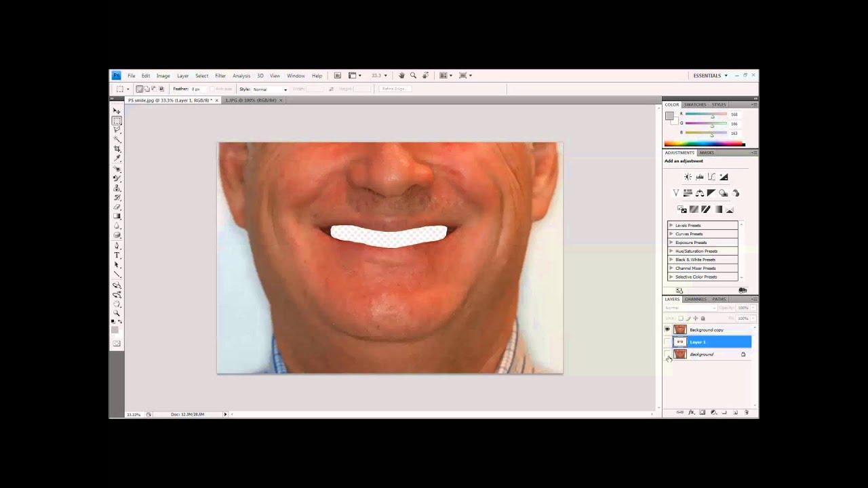Viewport: 868px width, 488px height.
Task: Toggle lock all for the layer
Action: tap(703, 318)
